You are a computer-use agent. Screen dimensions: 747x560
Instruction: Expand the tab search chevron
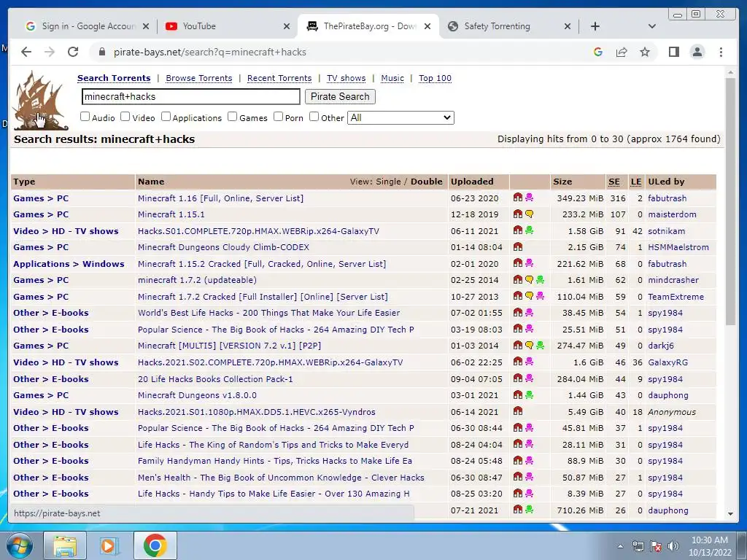point(651,26)
